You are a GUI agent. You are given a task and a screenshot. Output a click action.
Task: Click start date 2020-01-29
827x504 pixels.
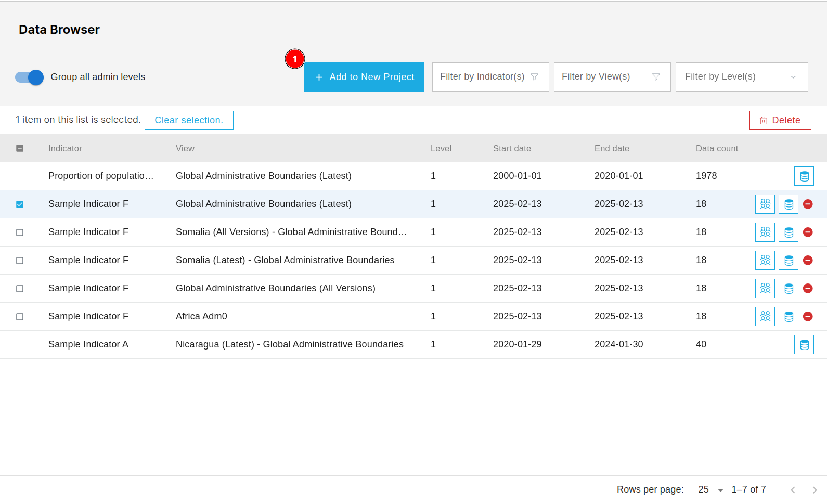(518, 344)
